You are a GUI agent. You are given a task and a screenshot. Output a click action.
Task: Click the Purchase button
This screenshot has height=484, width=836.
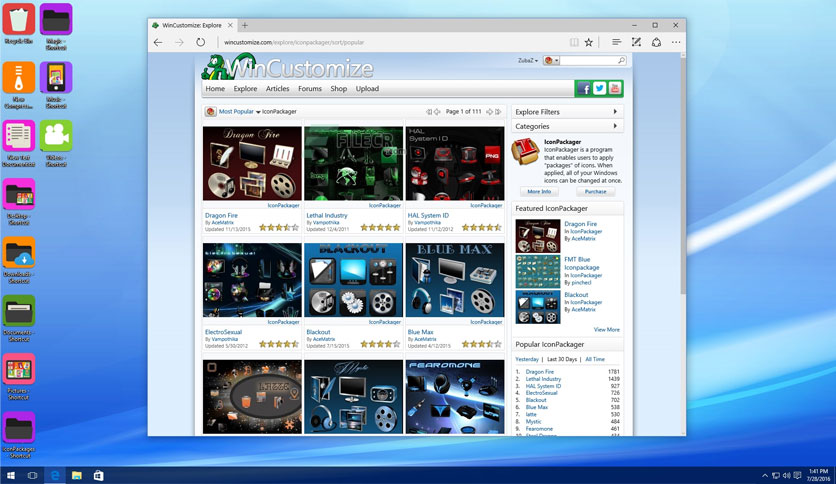click(x=596, y=191)
